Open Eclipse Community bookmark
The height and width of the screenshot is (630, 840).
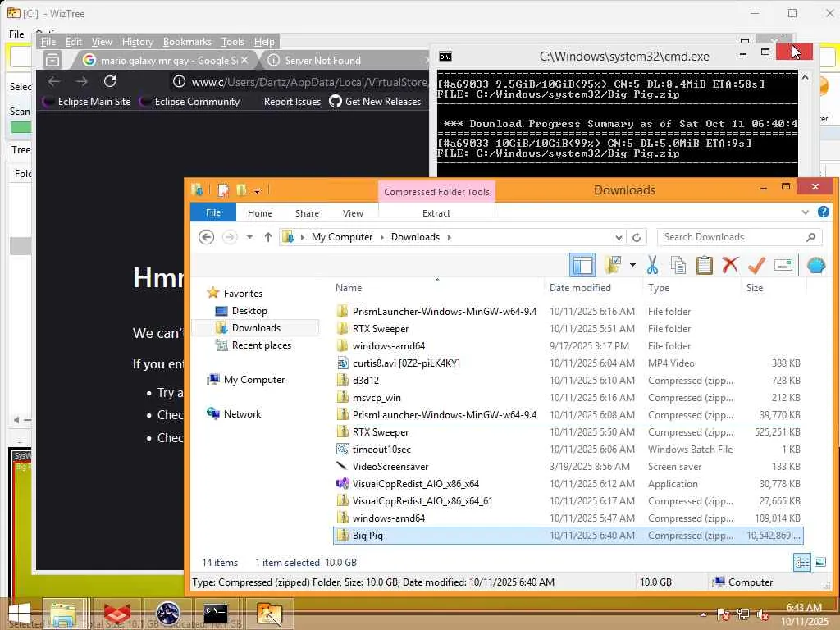[189, 101]
